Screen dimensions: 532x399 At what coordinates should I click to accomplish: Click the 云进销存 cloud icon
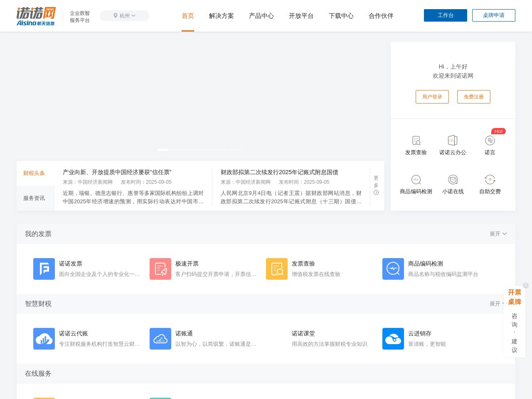tap(393, 339)
